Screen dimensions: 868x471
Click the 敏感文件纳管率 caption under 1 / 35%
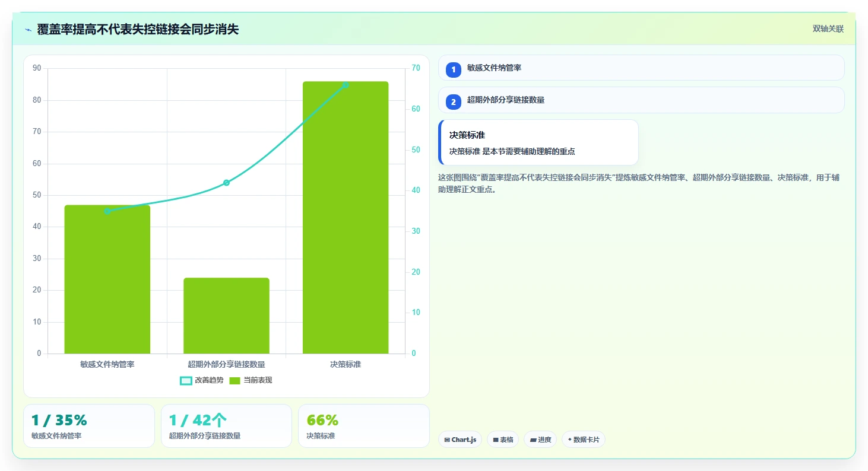click(56, 436)
